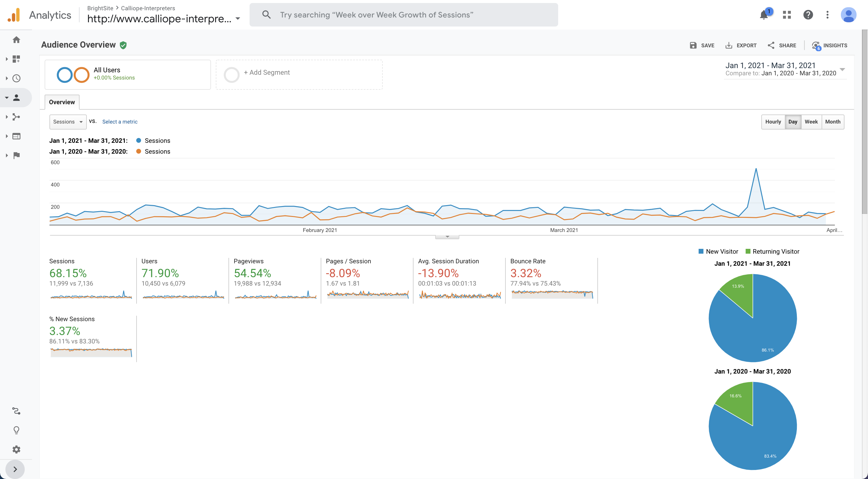The height and width of the screenshot is (479, 868).
Task: Open the Admin gear icon
Action: click(x=16, y=449)
